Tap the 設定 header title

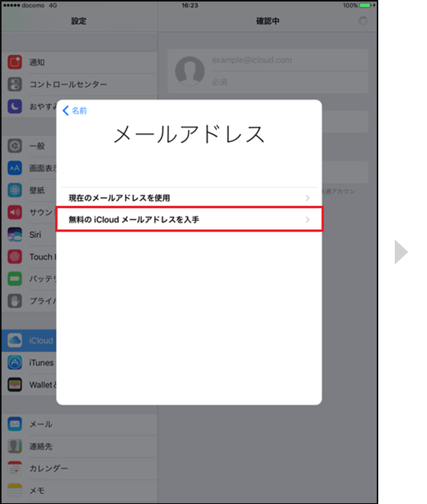pos(79,21)
